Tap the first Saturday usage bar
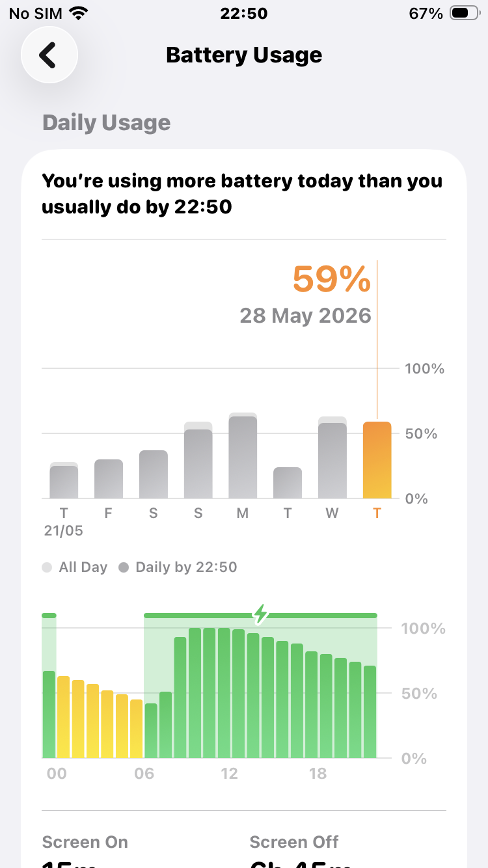 pos(154,474)
